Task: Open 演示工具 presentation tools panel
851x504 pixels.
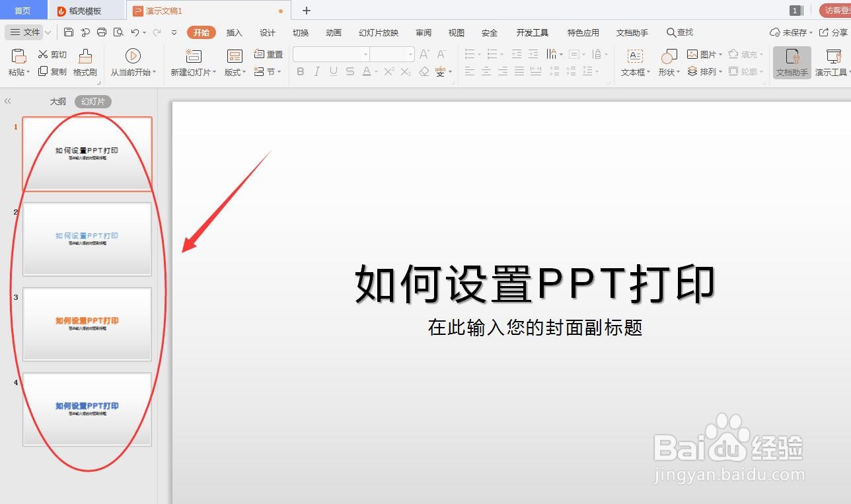Action: [832, 63]
